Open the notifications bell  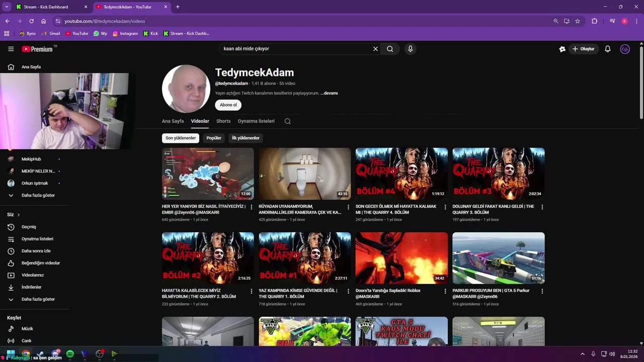click(608, 49)
